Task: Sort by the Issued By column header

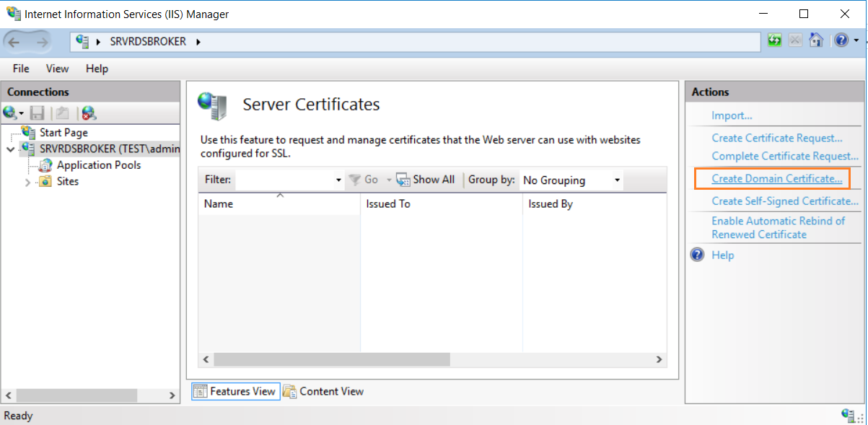Action: pyautogui.click(x=595, y=204)
